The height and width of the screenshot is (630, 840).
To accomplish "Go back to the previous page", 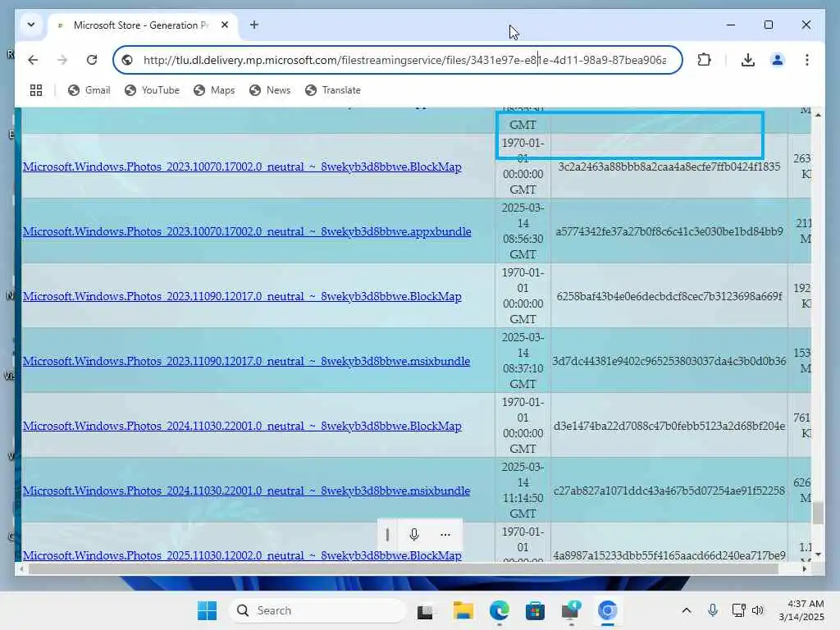I will [x=33, y=60].
